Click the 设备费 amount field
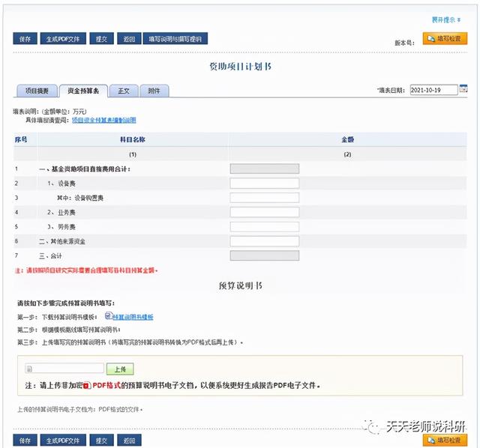The height and width of the screenshot is (448, 480). (x=265, y=184)
